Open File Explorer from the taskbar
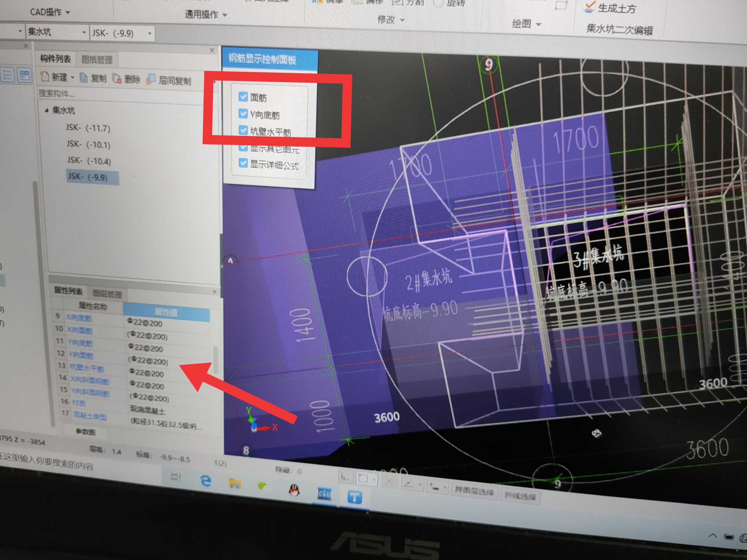The height and width of the screenshot is (560, 747). [x=235, y=483]
